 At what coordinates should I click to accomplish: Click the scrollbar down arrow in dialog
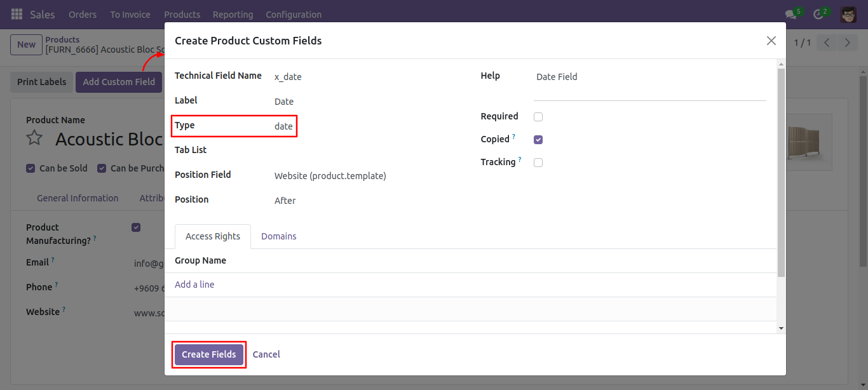point(782,328)
